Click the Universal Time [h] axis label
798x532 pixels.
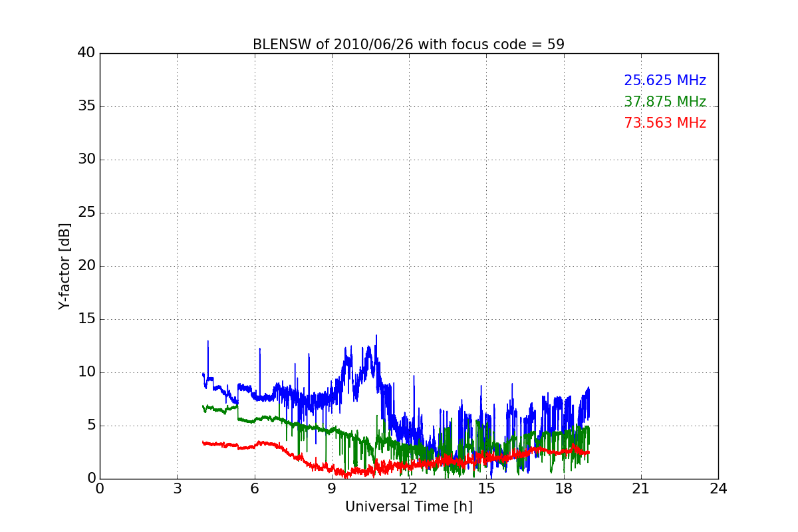[x=408, y=507]
